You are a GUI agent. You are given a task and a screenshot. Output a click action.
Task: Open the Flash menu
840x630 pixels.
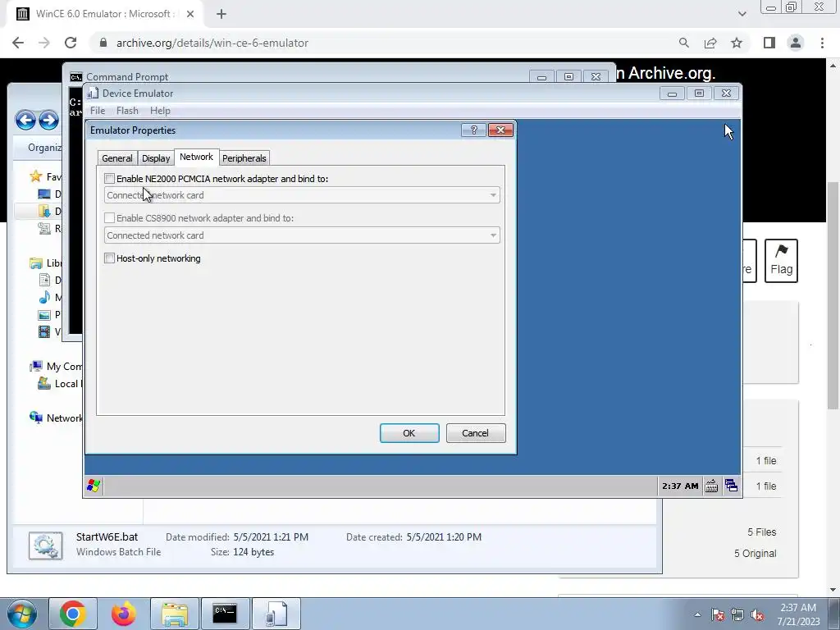click(x=127, y=111)
